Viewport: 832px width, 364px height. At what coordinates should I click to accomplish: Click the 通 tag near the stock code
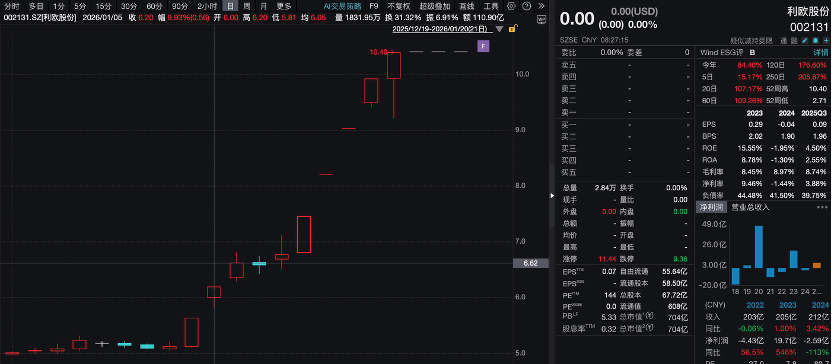pos(783,40)
